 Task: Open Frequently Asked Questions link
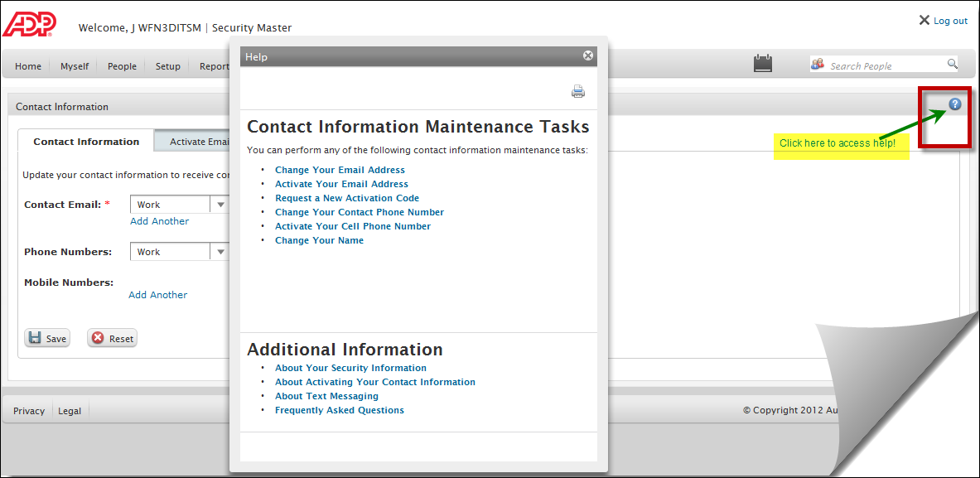click(x=339, y=409)
